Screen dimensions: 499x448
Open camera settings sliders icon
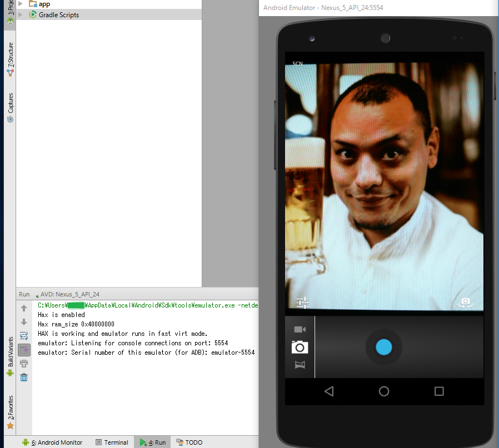tap(302, 303)
